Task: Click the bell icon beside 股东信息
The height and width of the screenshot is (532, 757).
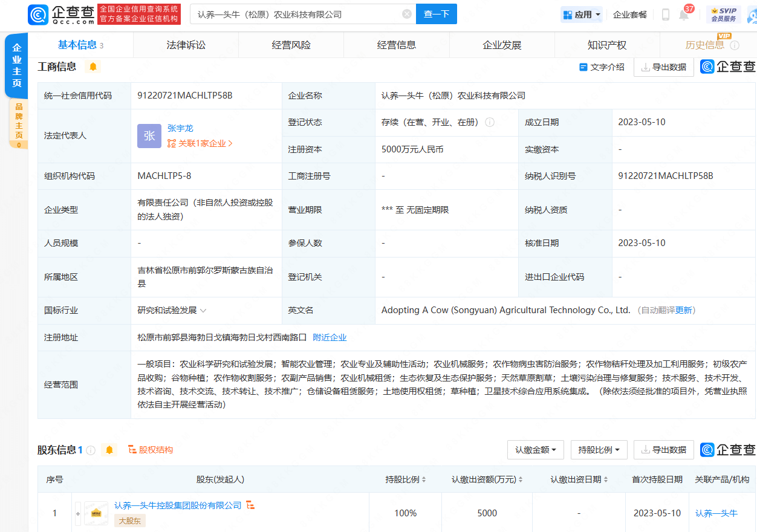Action: click(x=109, y=450)
